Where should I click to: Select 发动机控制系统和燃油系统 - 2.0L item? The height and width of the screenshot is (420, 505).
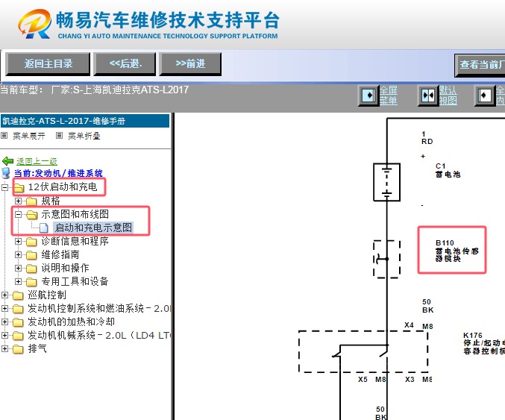(x=99, y=308)
